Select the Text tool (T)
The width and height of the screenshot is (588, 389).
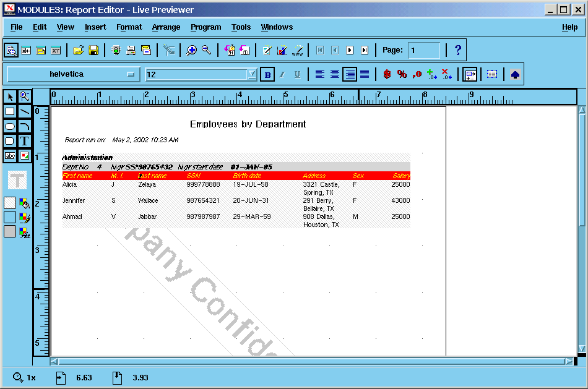pos(25,141)
